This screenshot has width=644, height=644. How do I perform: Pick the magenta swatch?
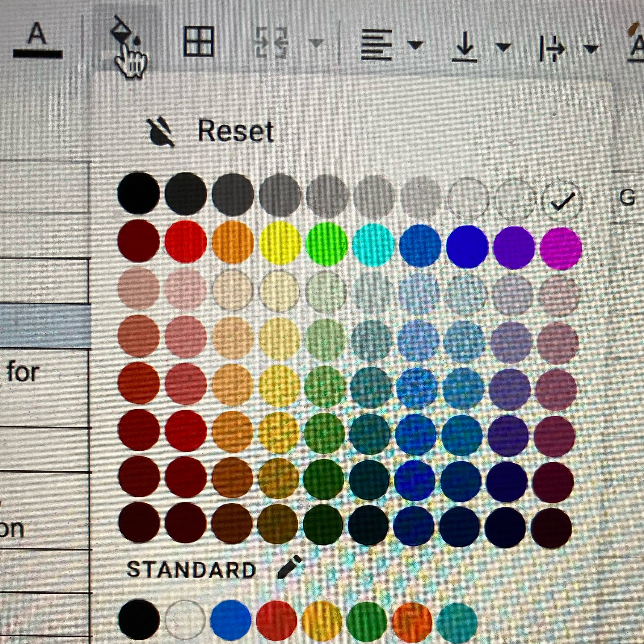(x=561, y=249)
